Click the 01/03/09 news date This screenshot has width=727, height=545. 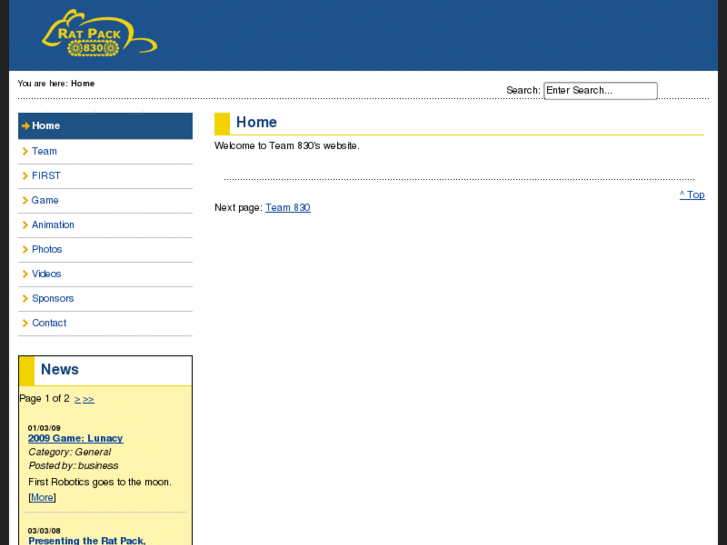coord(44,428)
